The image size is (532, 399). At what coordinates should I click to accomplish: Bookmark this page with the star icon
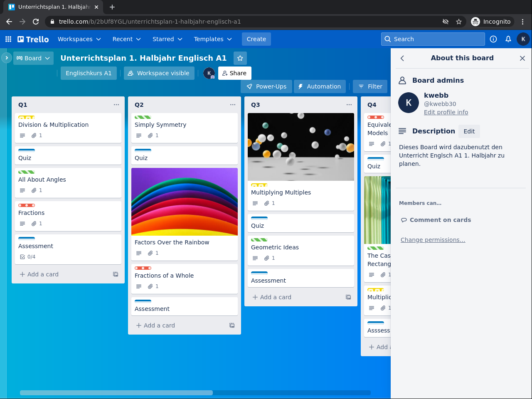click(x=459, y=22)
